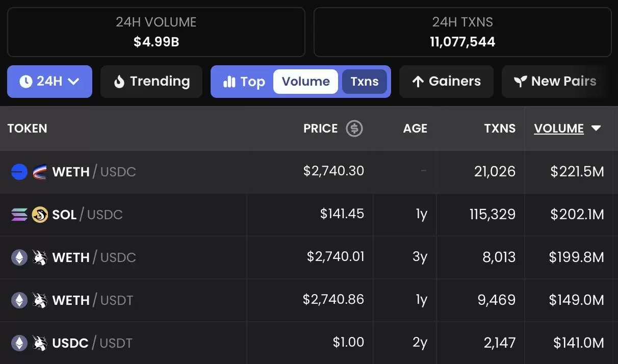Click the dollar sign icon beside PRICE
This screenshot has width=618, height=364.
(x=354, y=128)
